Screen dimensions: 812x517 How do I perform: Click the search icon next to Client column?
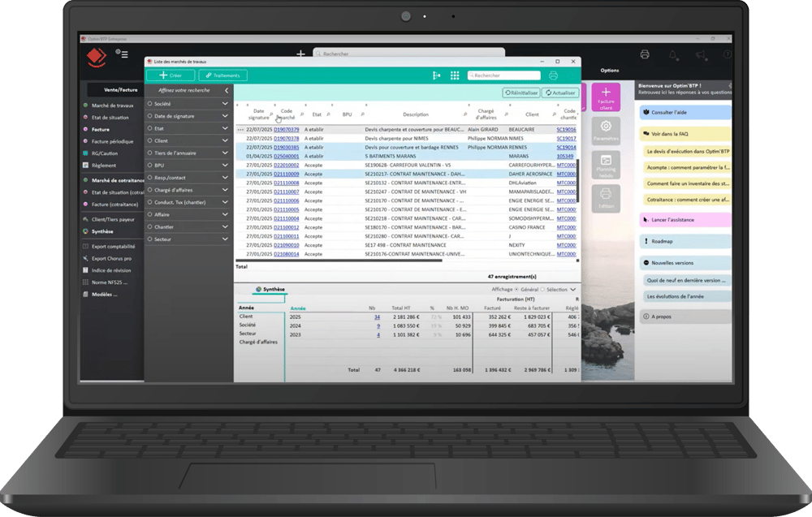(x=554, y=114)
